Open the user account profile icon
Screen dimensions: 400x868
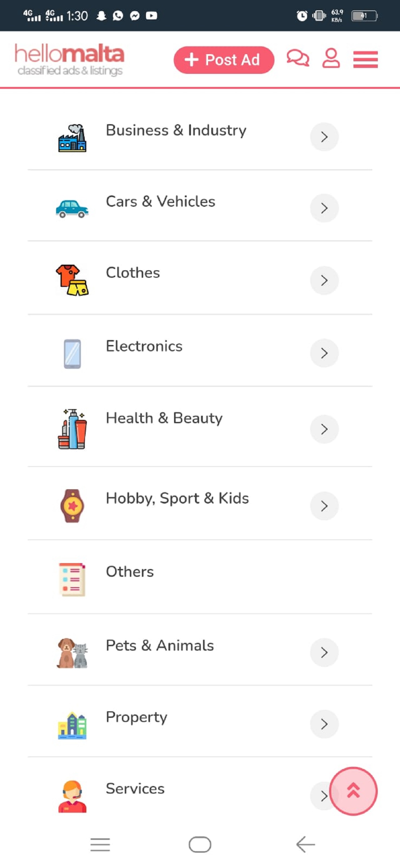[x=331, y=58]
